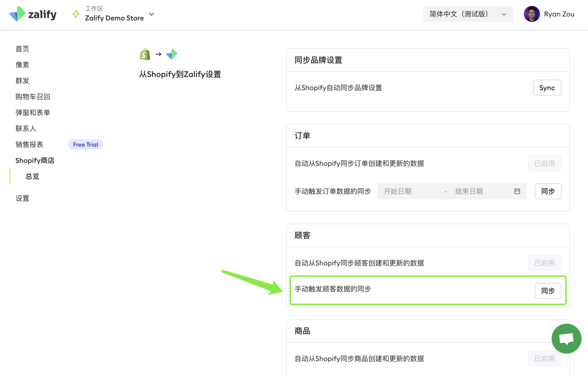Click the calendar icon in date range
This screenshot has height=376, width=588.
tap(517, 191)
